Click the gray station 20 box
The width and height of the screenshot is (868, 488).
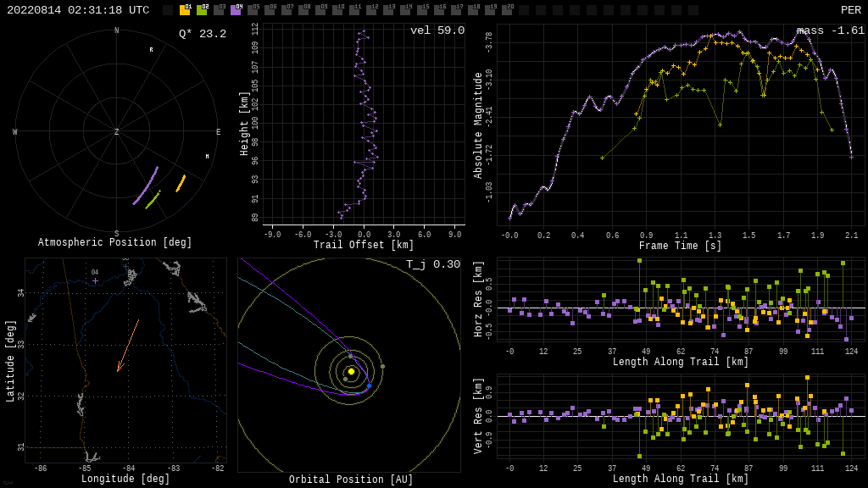[x=507, y=10]
